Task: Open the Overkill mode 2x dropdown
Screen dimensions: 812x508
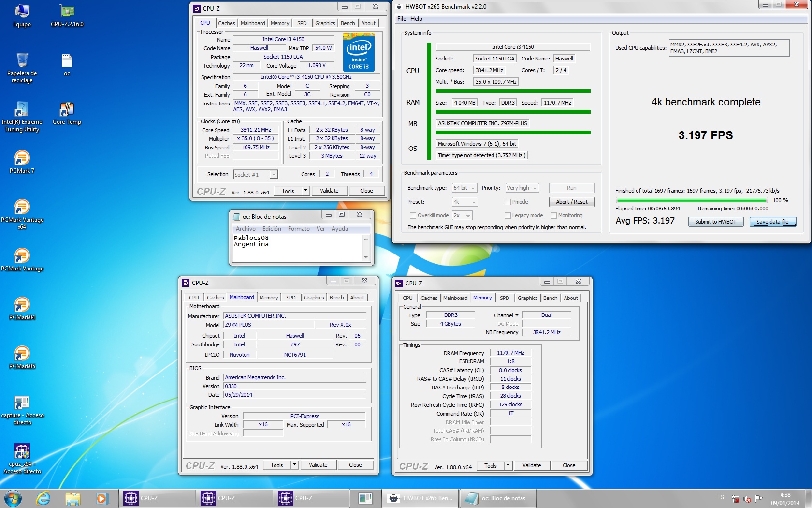Action: pos(462,215)
